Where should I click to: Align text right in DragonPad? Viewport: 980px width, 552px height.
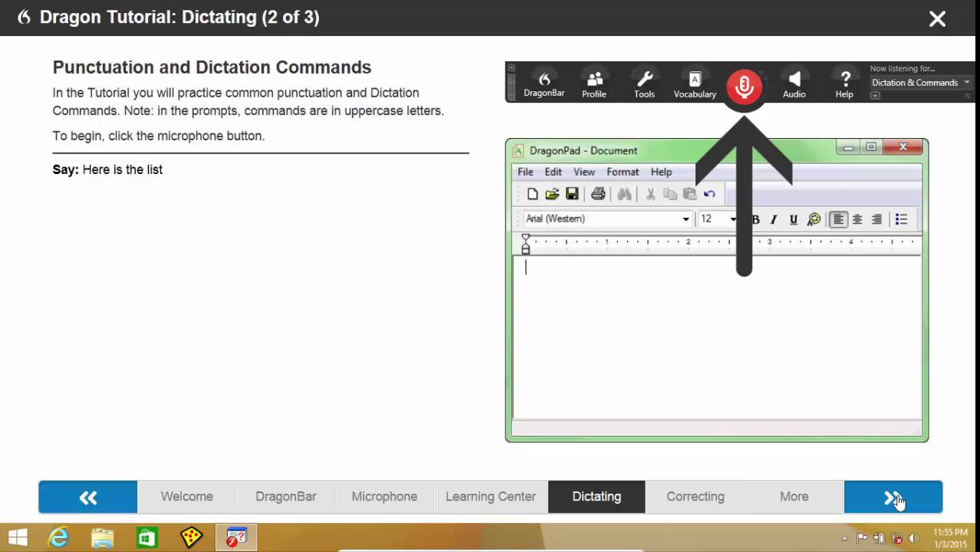click(x=876, y=219)
